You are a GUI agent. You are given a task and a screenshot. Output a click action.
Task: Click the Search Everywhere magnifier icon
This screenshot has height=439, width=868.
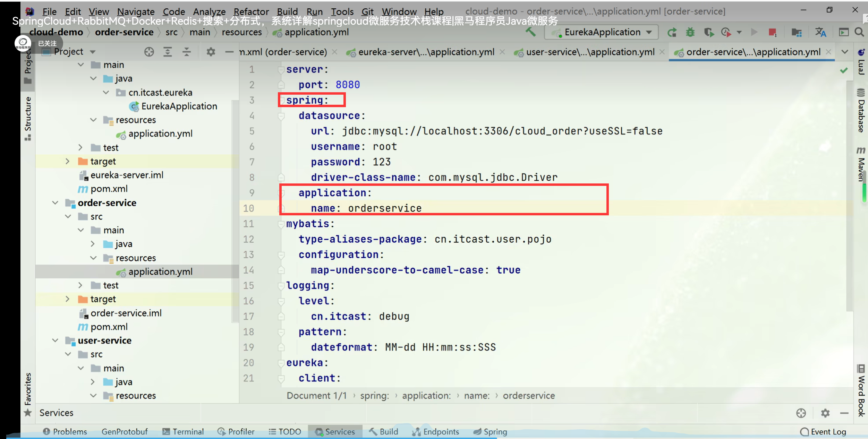click(859, 32)
